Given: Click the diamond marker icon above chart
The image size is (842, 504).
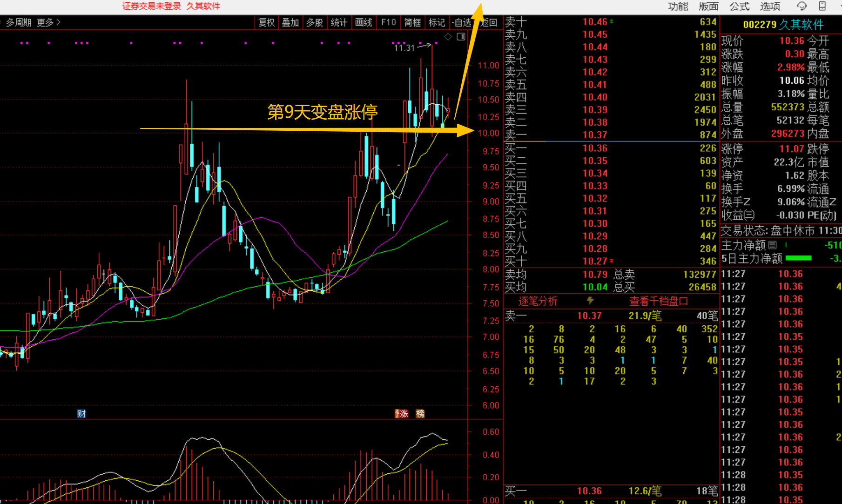Looking at the screenshot, I should coord(448,37).
